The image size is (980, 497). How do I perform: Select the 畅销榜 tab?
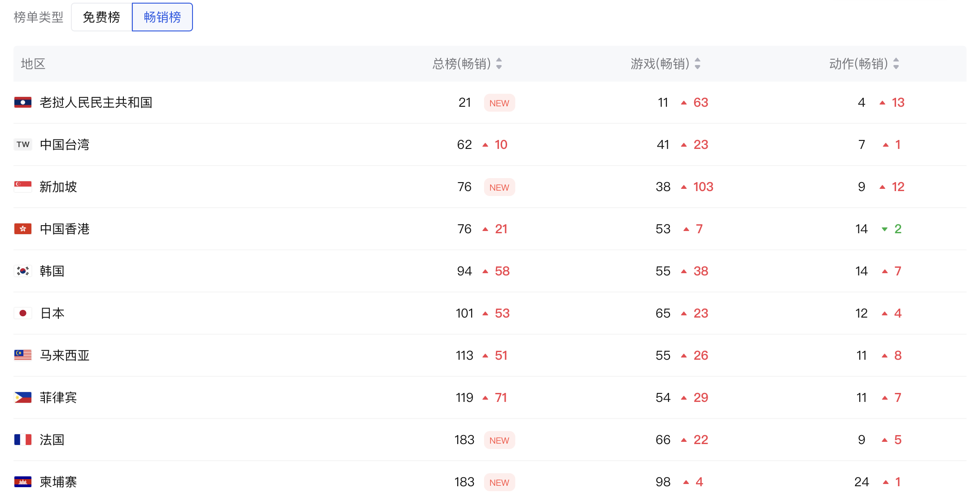pyautogui.click(x=162, y=17)
